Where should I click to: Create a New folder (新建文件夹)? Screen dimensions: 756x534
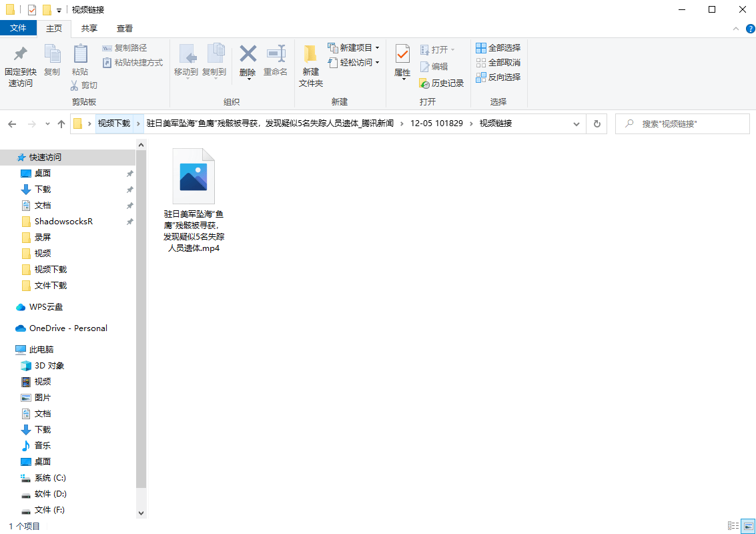click(x=310, y=66)
